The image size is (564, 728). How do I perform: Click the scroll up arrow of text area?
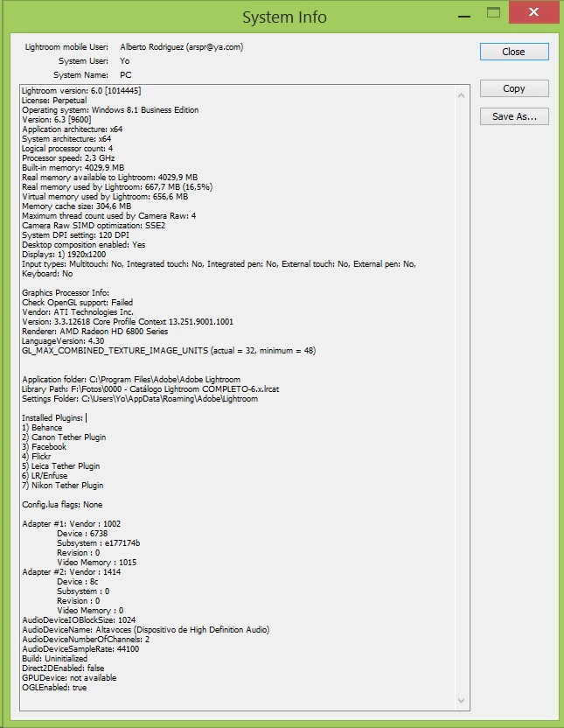pyautogui.click(x=461, y=95)
